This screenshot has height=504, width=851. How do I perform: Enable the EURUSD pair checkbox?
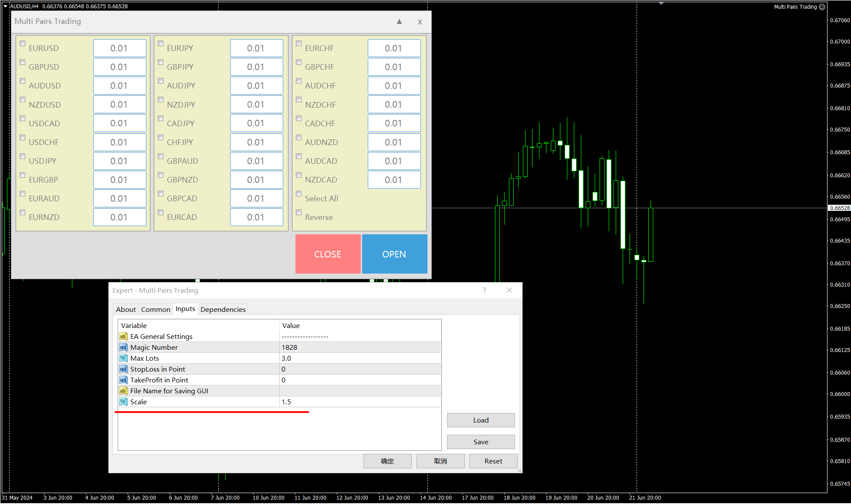(x=23, y=44)
